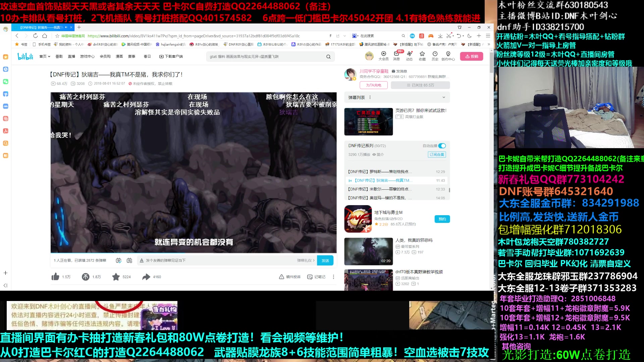Favorite the video star 5224
This screenshot has width=644, height=362.
(116, 277)
